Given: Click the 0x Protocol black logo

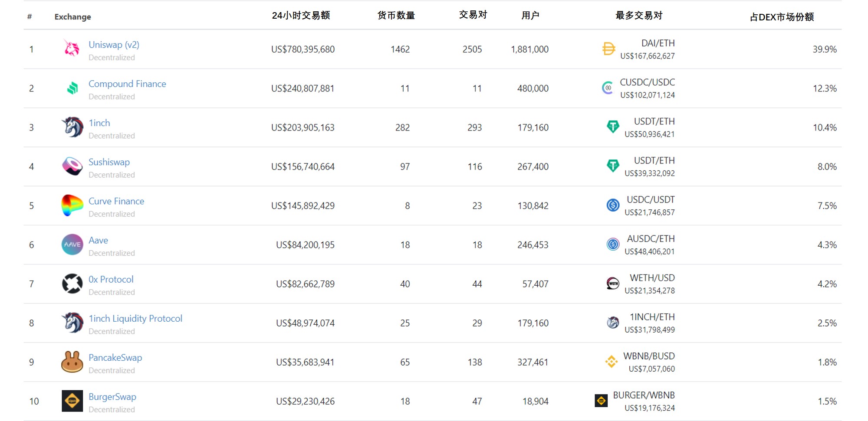Looking at the screenshot, I should pos(72,284).
